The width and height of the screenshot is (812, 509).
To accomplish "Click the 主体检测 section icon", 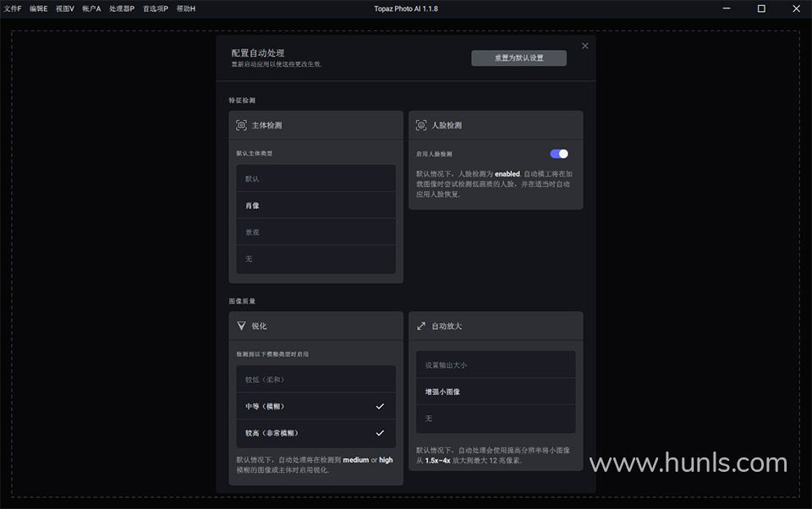I will coord(241,125).
